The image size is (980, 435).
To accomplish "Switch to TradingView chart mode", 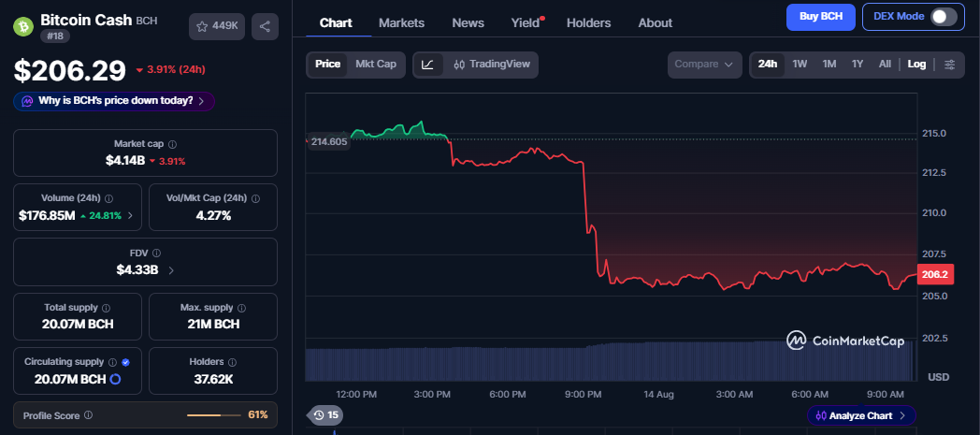I will [492, 65].
